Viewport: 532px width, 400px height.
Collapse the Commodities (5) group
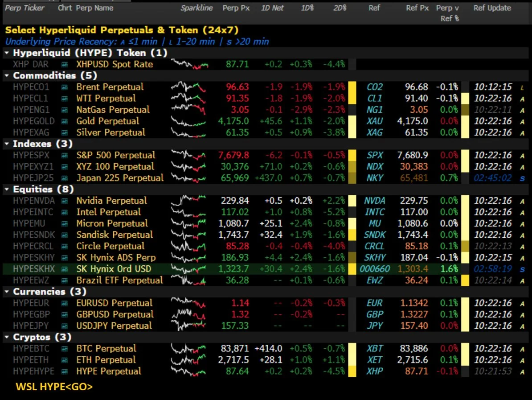7,76
